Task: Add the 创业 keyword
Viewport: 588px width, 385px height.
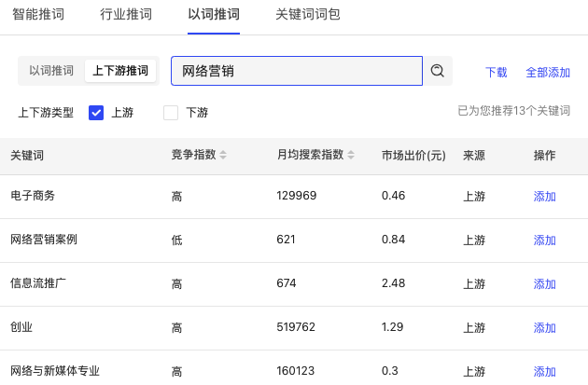Action: 544,328
